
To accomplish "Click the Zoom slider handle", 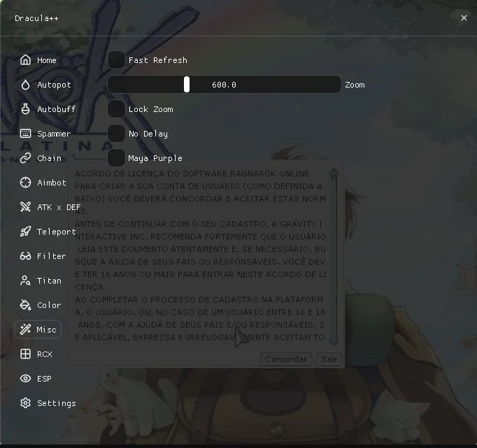I will (187, 85).
